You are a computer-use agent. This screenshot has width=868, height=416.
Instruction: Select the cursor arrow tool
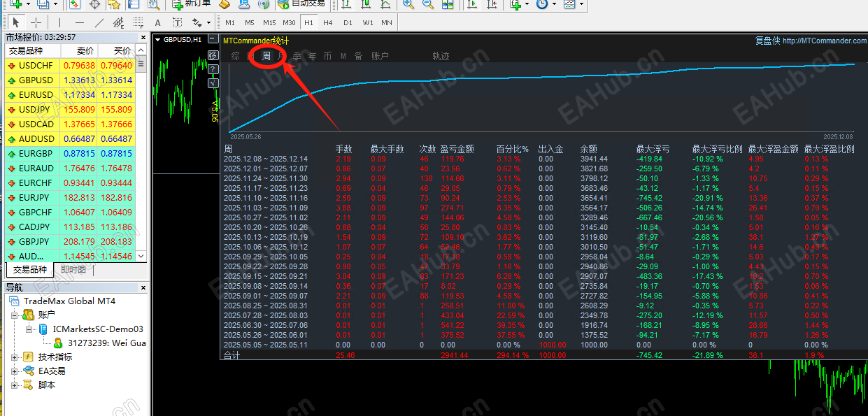[x=15, y=23]
